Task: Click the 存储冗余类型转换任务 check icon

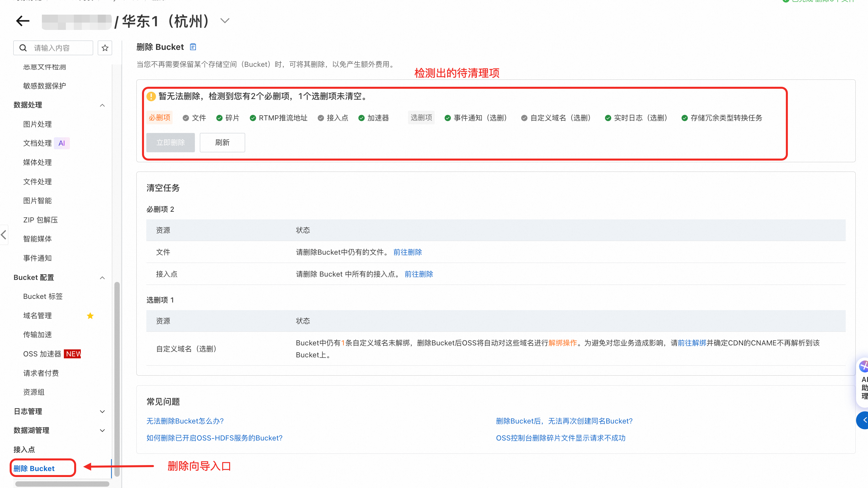Action: tap(685, 118)
